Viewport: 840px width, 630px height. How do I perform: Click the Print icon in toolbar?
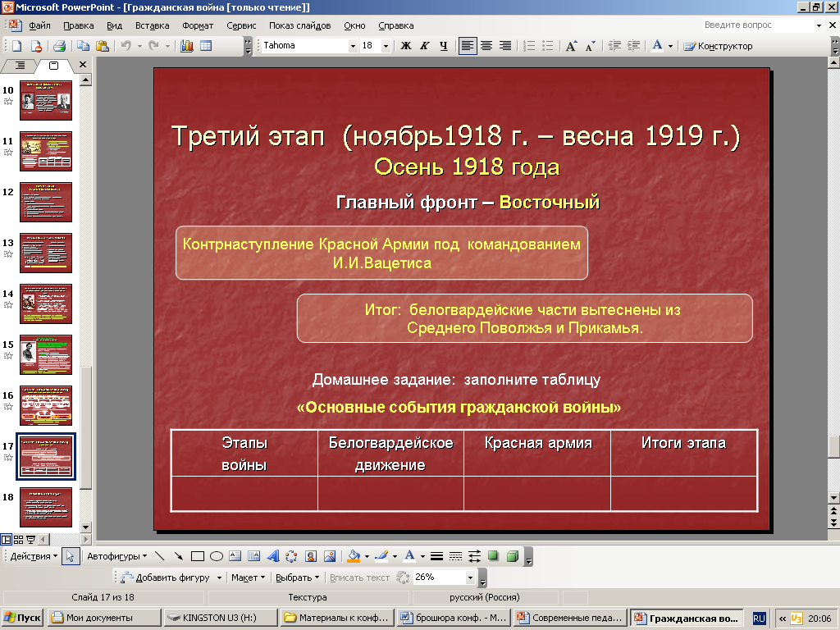click(59, 46)
